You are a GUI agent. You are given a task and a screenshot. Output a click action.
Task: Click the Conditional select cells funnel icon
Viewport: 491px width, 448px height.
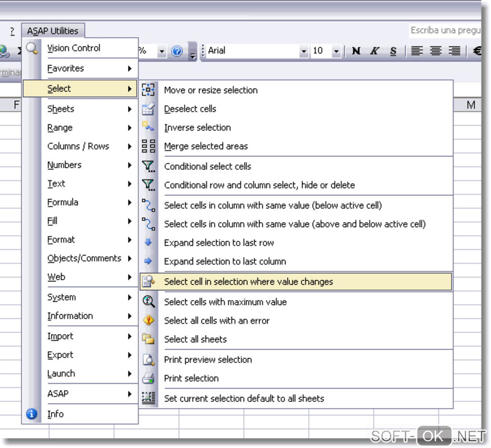(x=148, y=166)
